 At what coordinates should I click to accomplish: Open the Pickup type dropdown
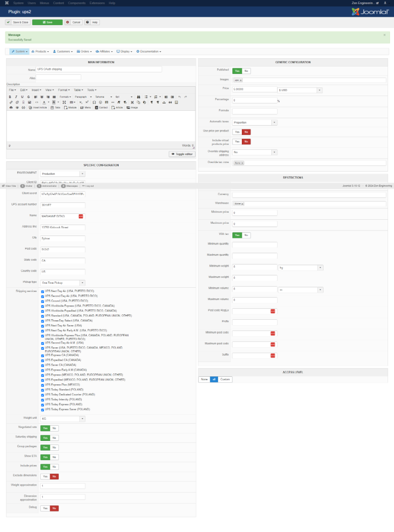tap(63, 283)
